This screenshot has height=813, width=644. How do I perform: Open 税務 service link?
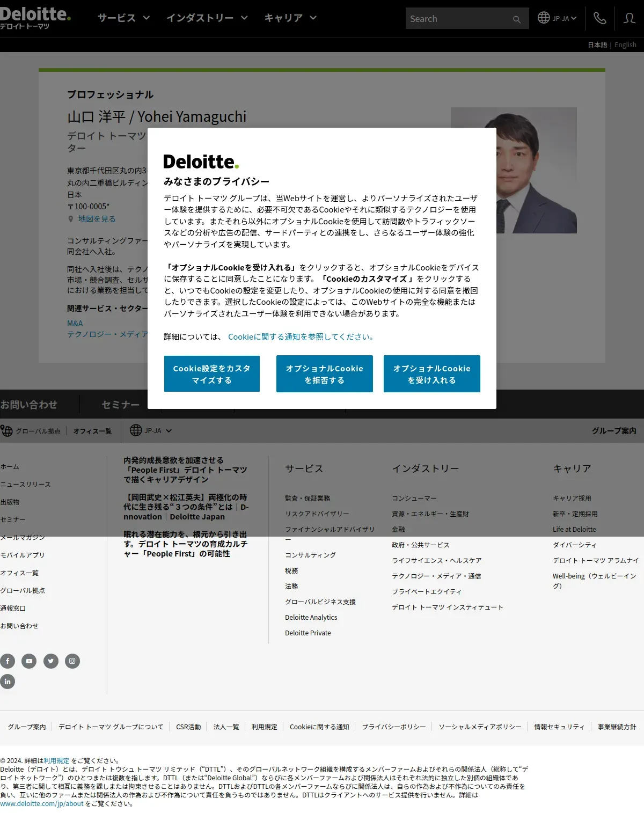coord(291,570)
